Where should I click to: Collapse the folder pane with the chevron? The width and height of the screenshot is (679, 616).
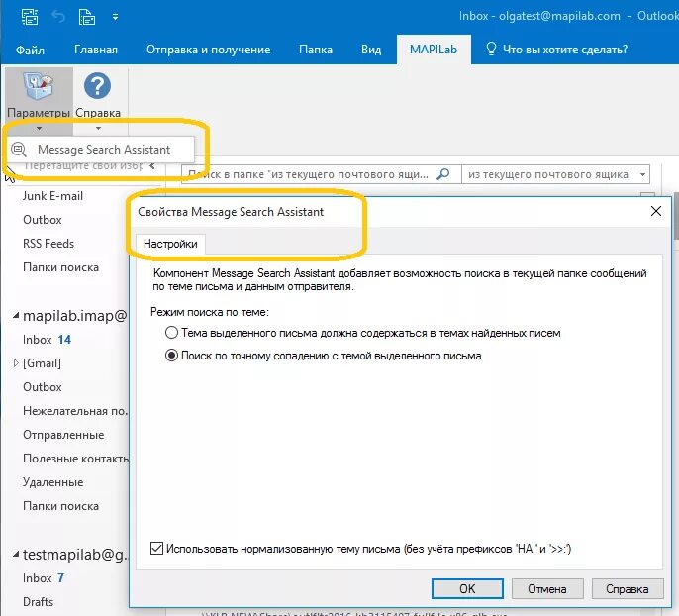[152, 166]
